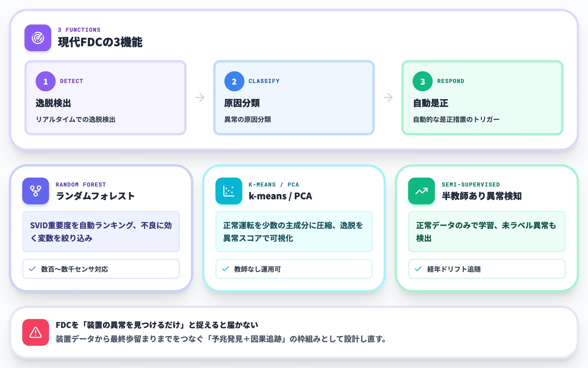Click the checkmark beside 数百〜数千センサ対応
This screenshot has width=588, height=368.
point(32,269)
